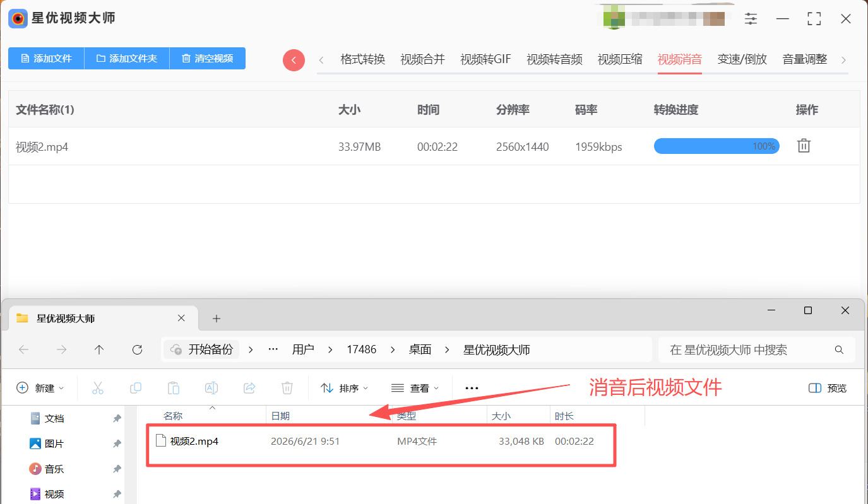Click the cut scissors icon in Explorer toolbar
This screenshot has width=868, height=504.
(98, 388)
